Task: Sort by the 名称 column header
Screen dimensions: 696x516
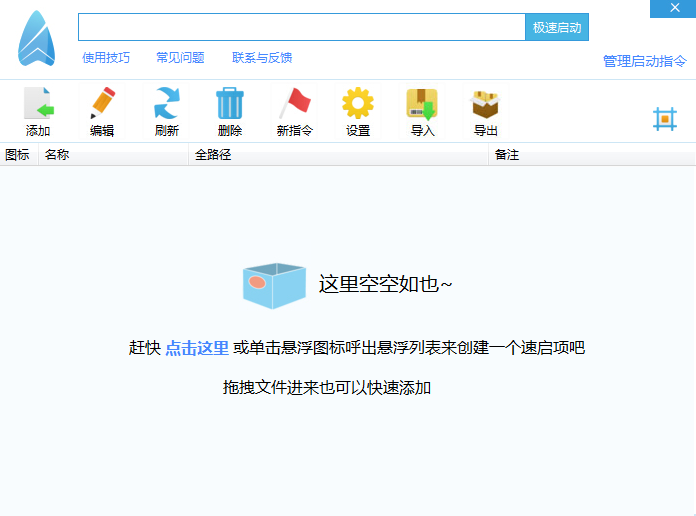Action: pos(114,155)
